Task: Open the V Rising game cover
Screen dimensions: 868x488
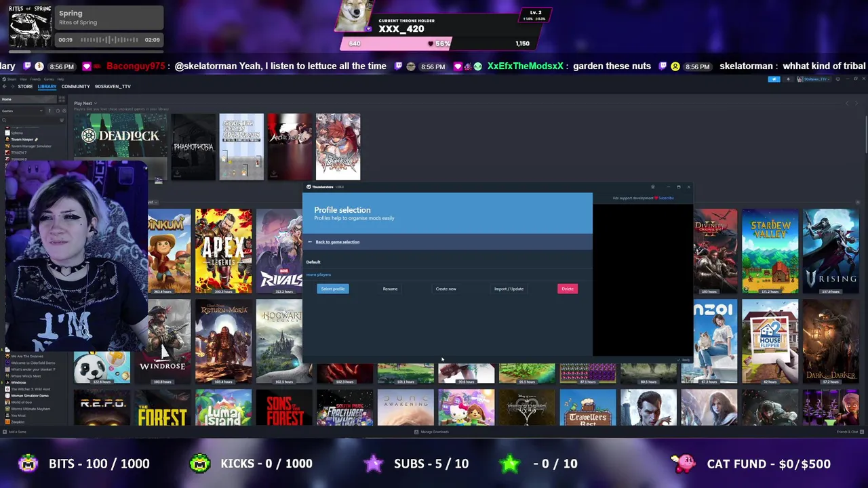Action: [831, 251]
